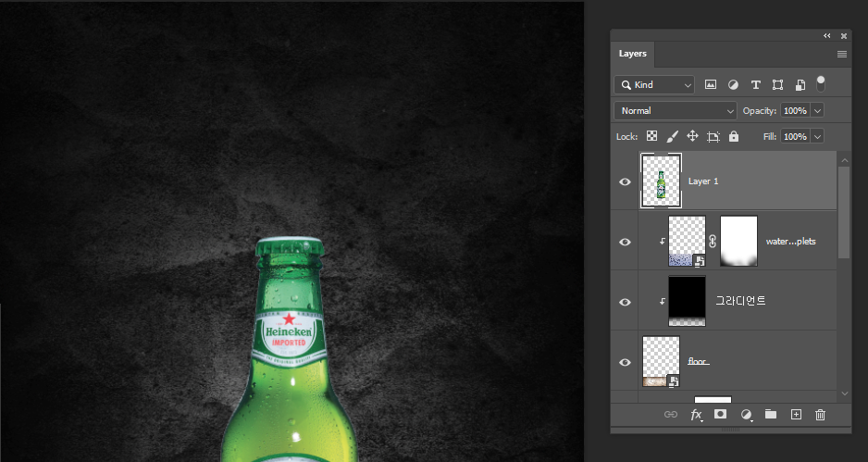Hide Layer 1 with its eye icon
The width and height of the screenshot is (868, 462).
click(625, 181)
